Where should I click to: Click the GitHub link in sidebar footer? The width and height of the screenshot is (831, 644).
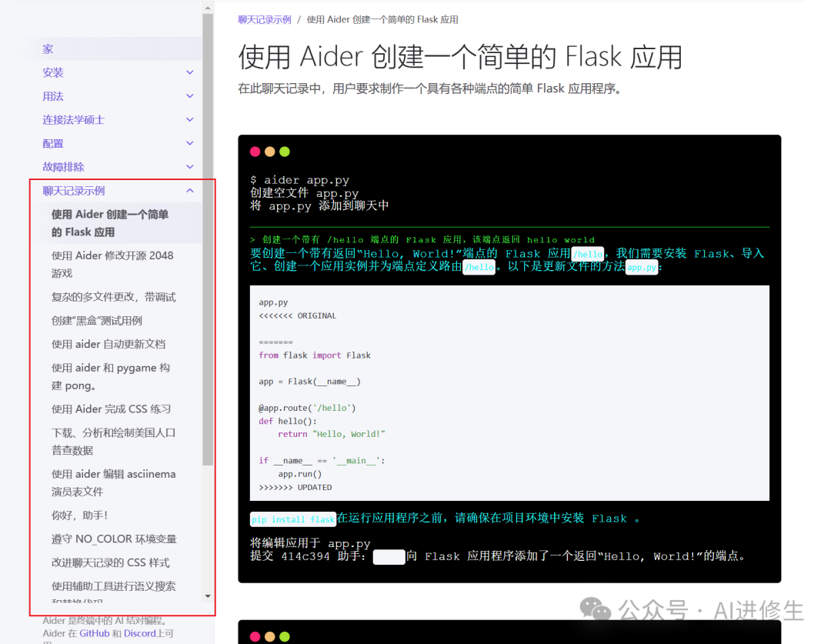click(95, 633)
